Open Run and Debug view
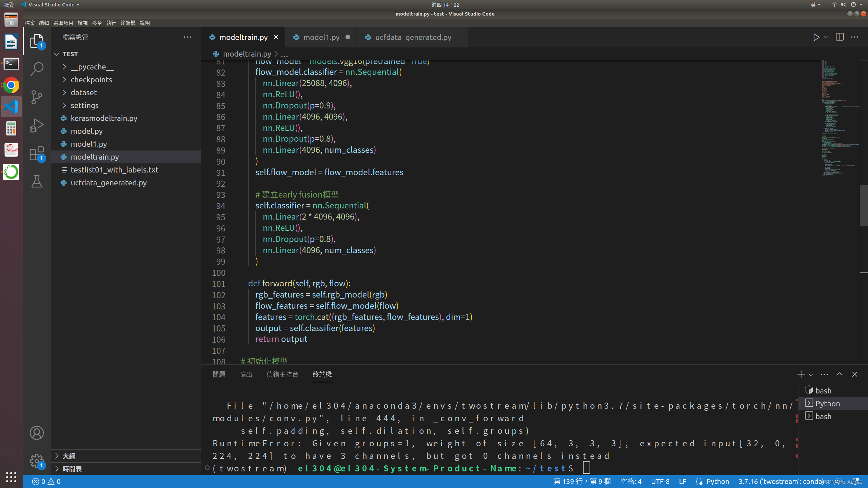Viewport: 868px width, 488px height. pos(37,125)
